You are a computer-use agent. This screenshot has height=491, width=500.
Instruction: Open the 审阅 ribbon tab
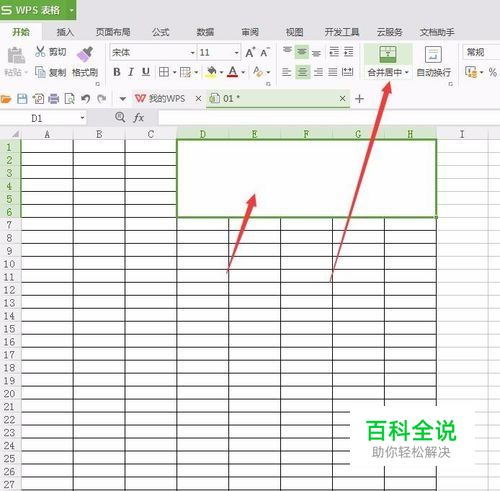[x=250, y=32]
